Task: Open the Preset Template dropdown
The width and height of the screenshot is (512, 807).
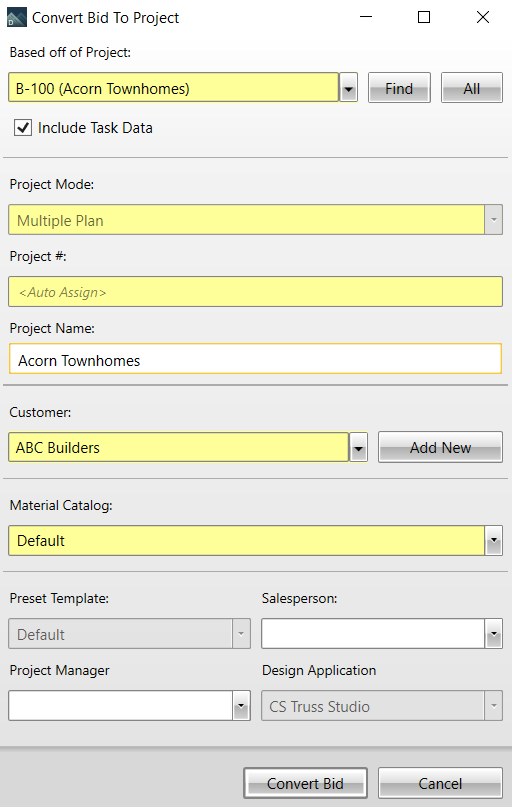Action: pos(241,634)
